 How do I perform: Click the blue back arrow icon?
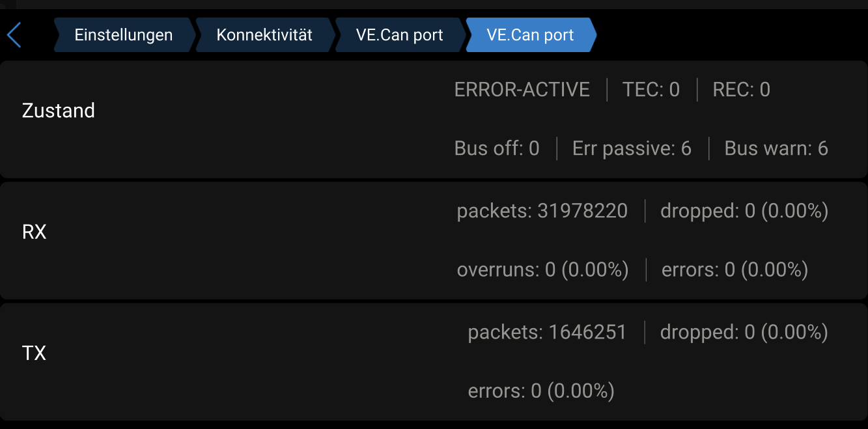tap(14, 35)
